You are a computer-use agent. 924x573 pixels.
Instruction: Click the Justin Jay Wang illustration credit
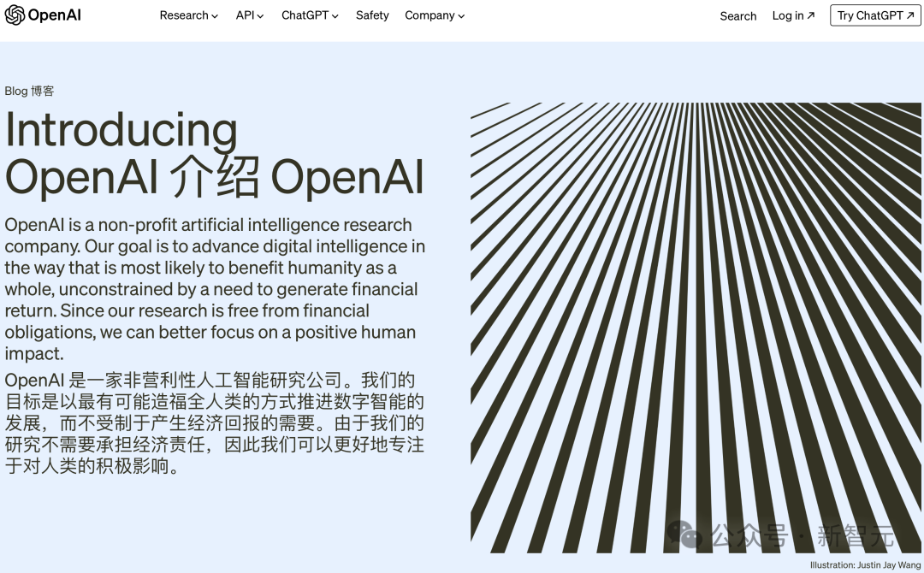point(864,565)
